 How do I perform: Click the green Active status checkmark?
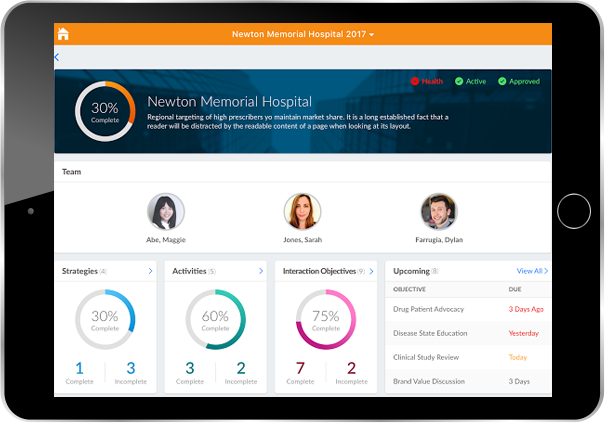point(459,81)
